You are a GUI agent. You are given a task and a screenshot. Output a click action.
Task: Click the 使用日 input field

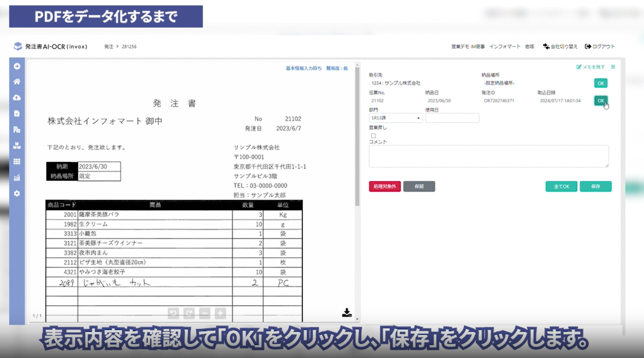tap(452, 118)
